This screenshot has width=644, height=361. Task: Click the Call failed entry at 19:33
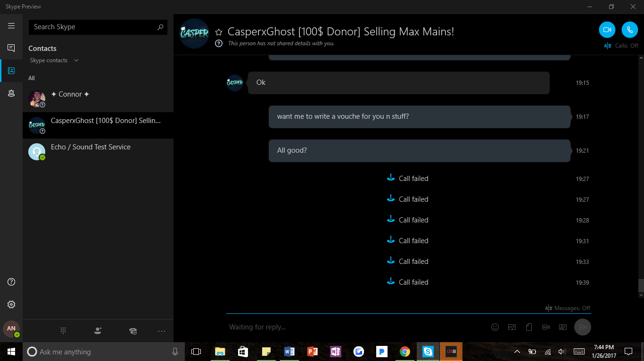[407, 262]
